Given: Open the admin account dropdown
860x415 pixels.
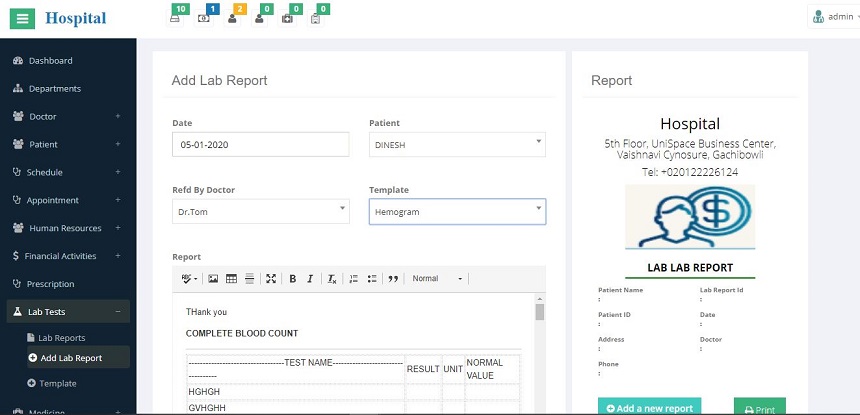Looking at the screenshot, I should 836,17.
